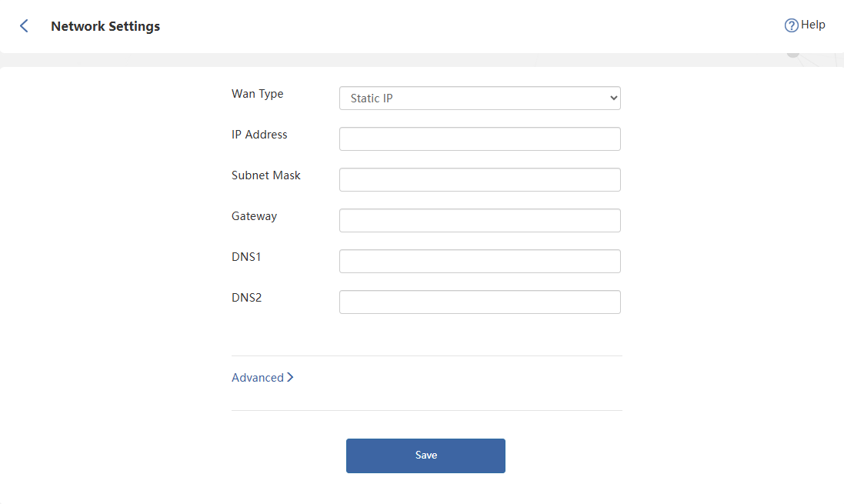Image resolution: width=844 pixels, height=504 pixels.
Task: Click the DNS2 input field
Action: click(x=479, y=302)
